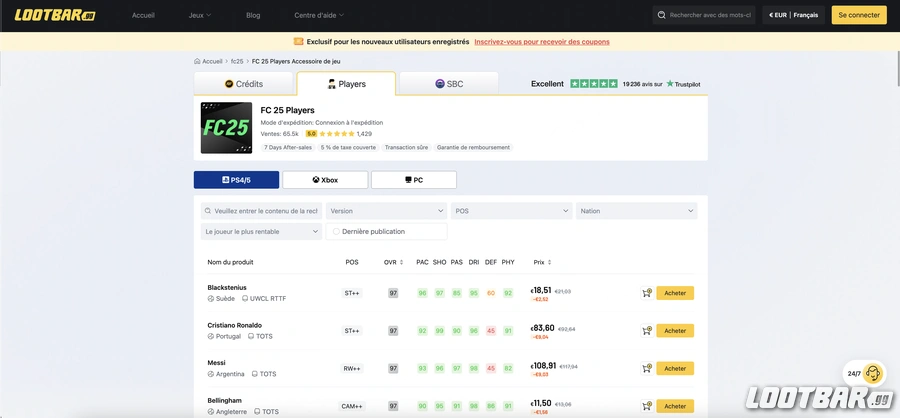
Task: Click the €108,91 price for Messi
Action: 542,365
